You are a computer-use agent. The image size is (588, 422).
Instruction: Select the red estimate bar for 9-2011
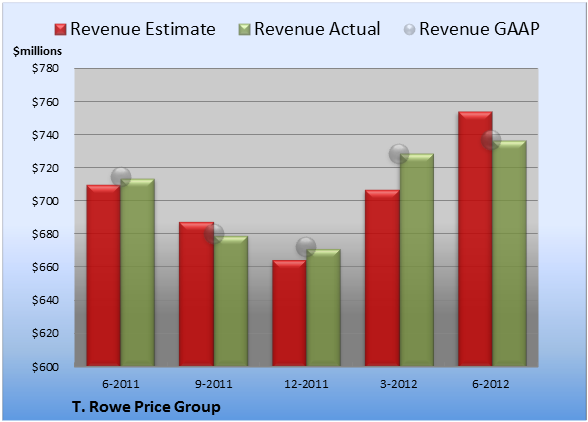coord(196,294)
